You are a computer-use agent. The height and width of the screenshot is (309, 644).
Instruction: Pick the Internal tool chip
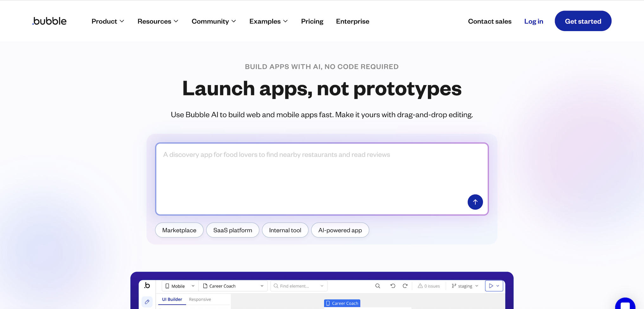(285, 230)
